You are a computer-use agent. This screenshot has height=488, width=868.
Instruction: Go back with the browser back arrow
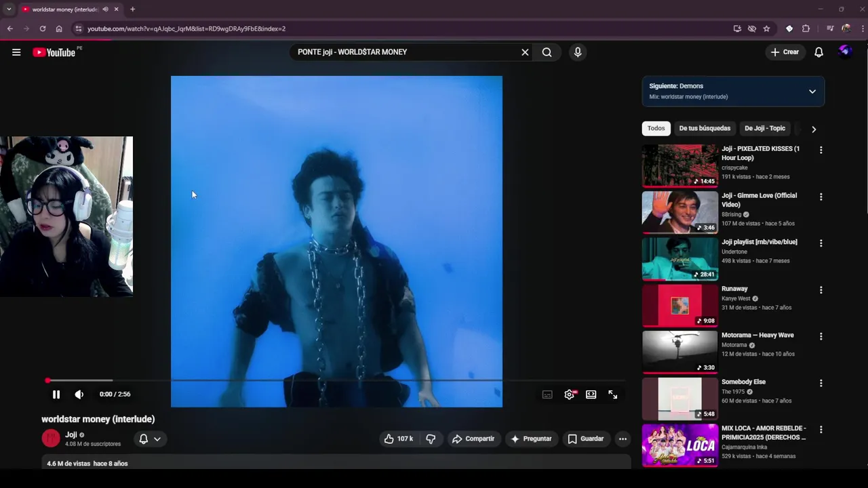[9, 28]
